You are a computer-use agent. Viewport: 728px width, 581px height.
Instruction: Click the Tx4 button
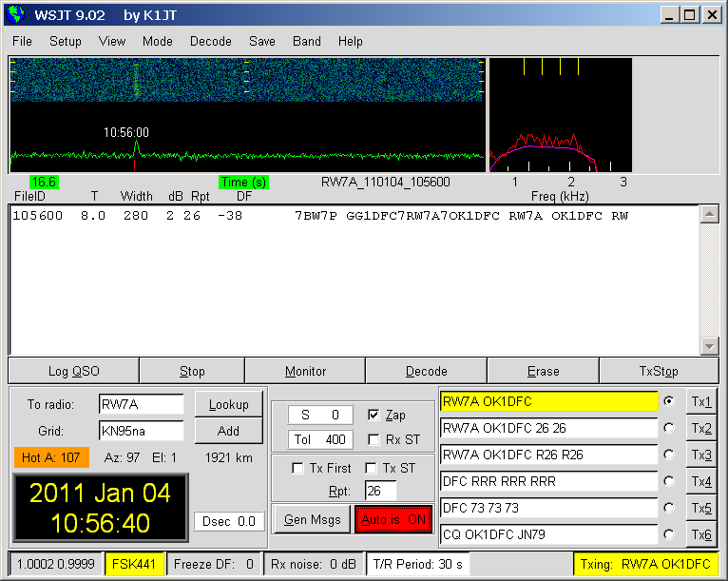(x=701, y=481)
